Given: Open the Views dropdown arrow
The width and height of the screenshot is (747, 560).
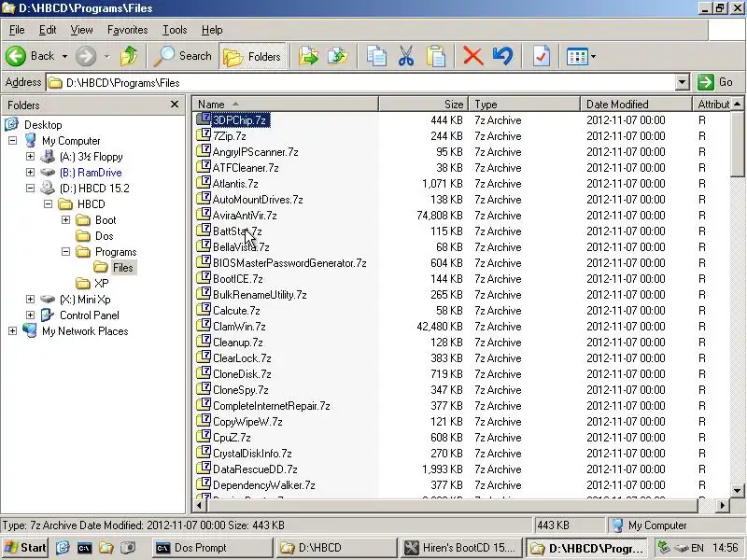Looking at the screenshot, I should 593,57.
